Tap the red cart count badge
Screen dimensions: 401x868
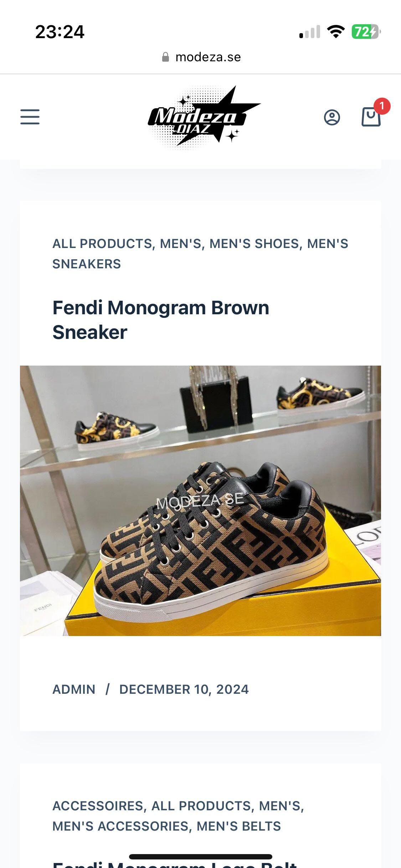382,106
